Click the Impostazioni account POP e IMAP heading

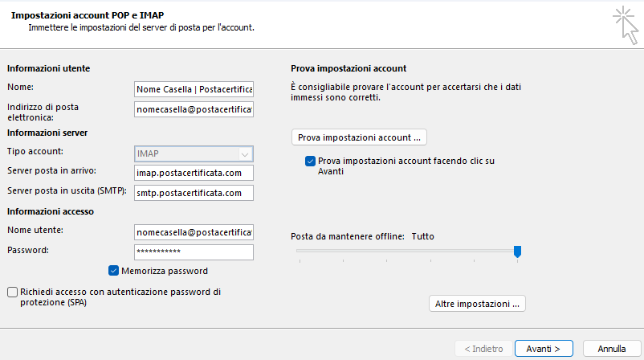tap(88, 15)
